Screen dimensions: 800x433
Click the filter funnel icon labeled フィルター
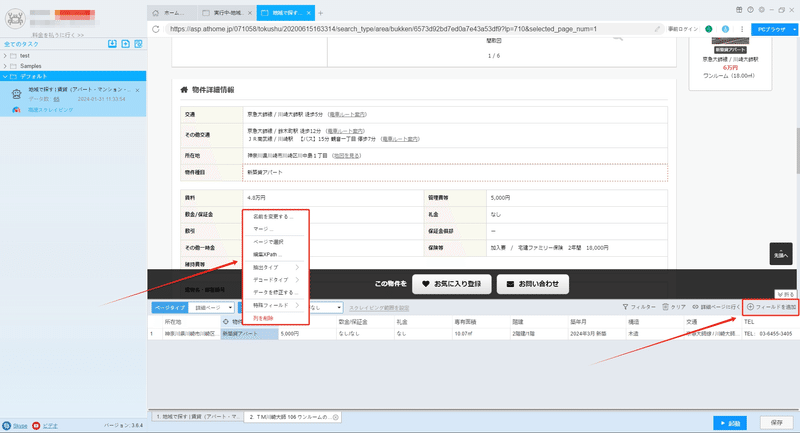tap(625, 307)
